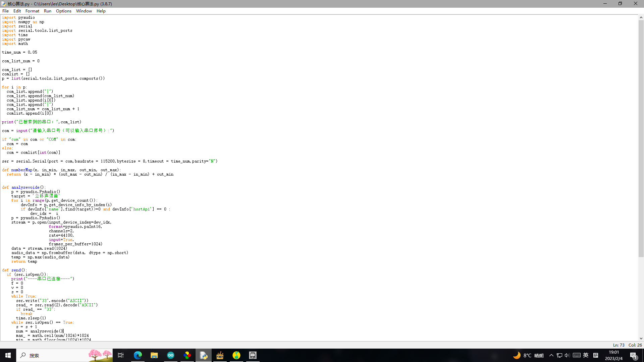The height and width of the screenshot is (362, 644).
Task: Click the 'Col: 26' status bar entry
Action: pos(635,345)
